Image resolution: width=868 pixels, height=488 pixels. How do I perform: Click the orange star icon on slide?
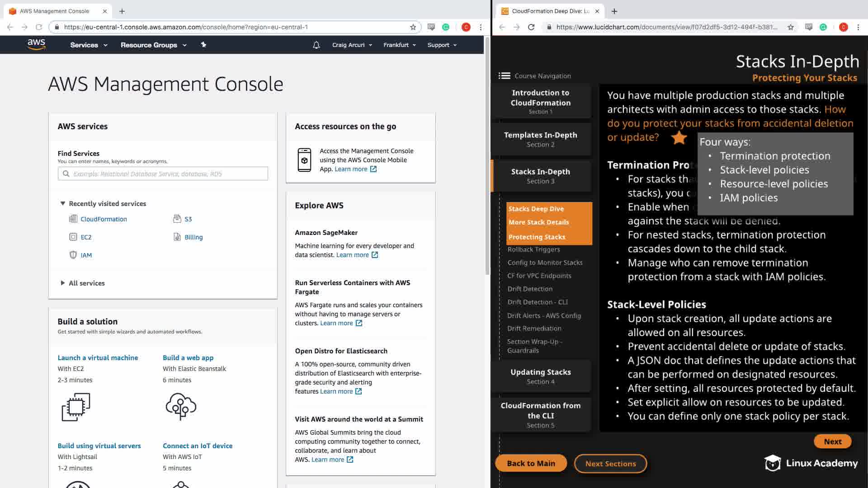click(679, 138)
